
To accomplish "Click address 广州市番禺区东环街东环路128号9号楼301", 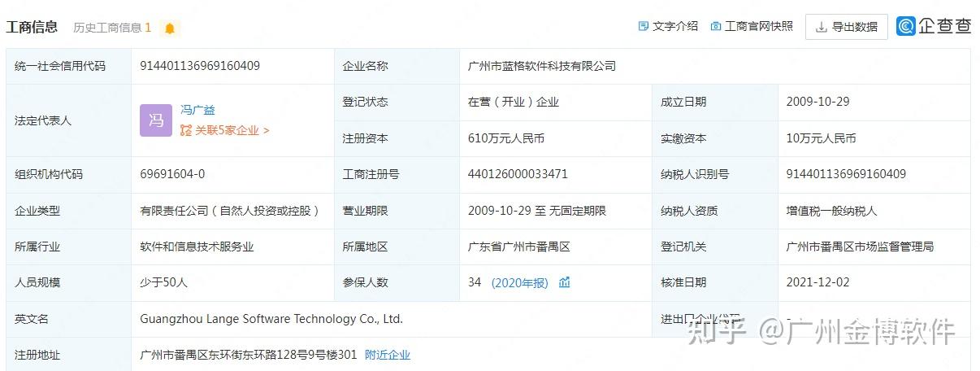I will (249, 355).
